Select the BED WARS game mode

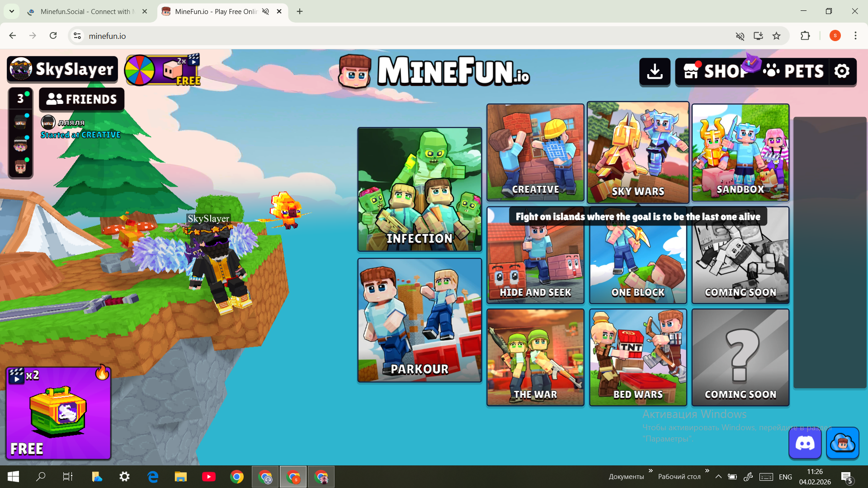(638, 357)
